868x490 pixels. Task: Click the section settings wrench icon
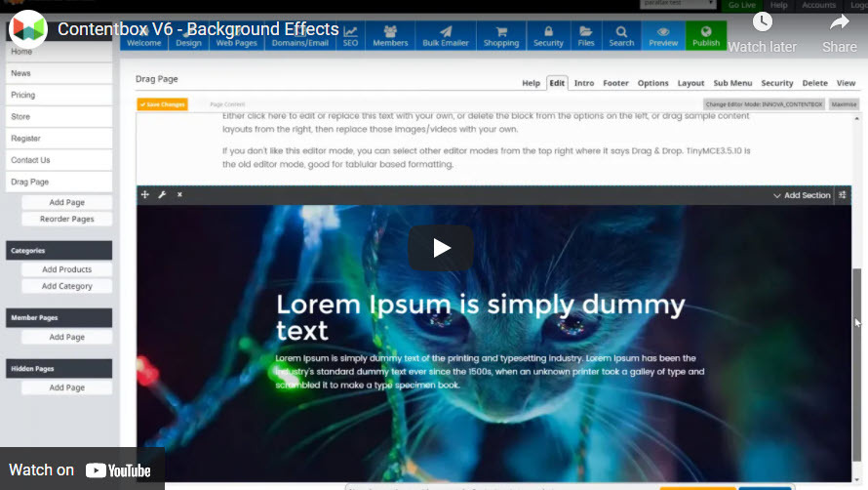pyautogui.click(x=162, y=194)
